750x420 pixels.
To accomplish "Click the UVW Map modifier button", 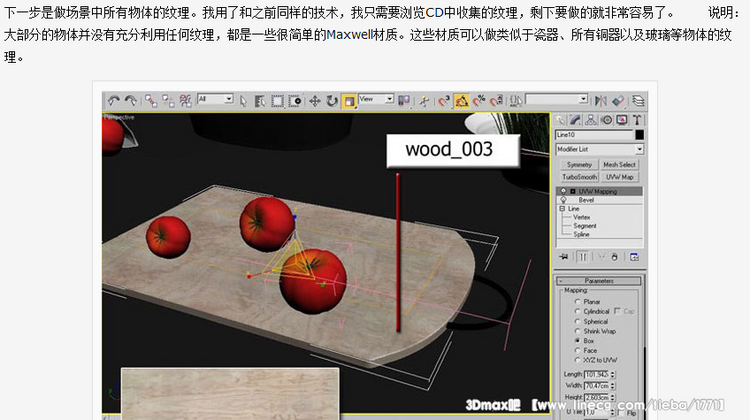I will pyautogui.click(x=619, y=177).
